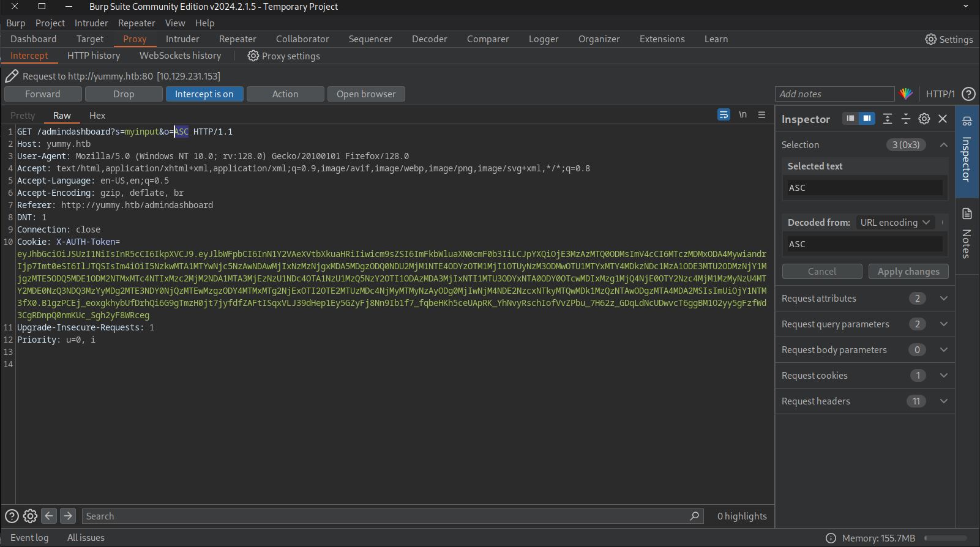Click the Inspector expand all sections icon
The width and height of the screenshot is (980, 547).
[x=888, y=119]
